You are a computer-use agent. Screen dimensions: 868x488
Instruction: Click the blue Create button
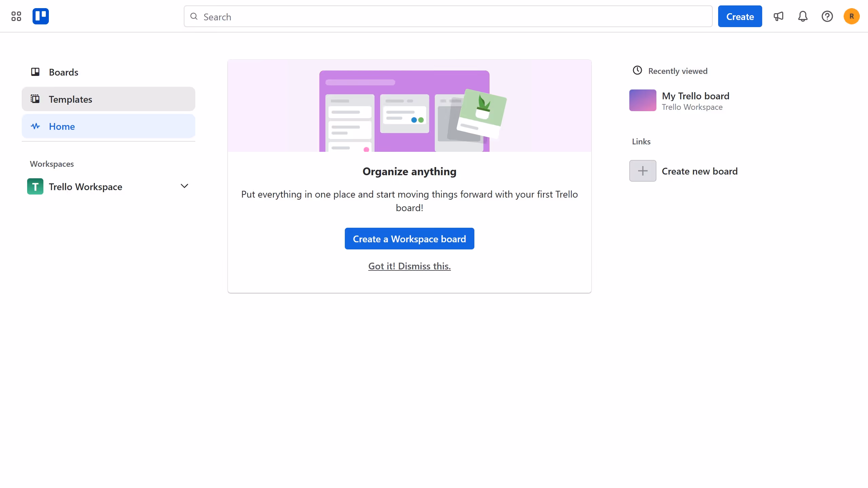tap(740, 16)
